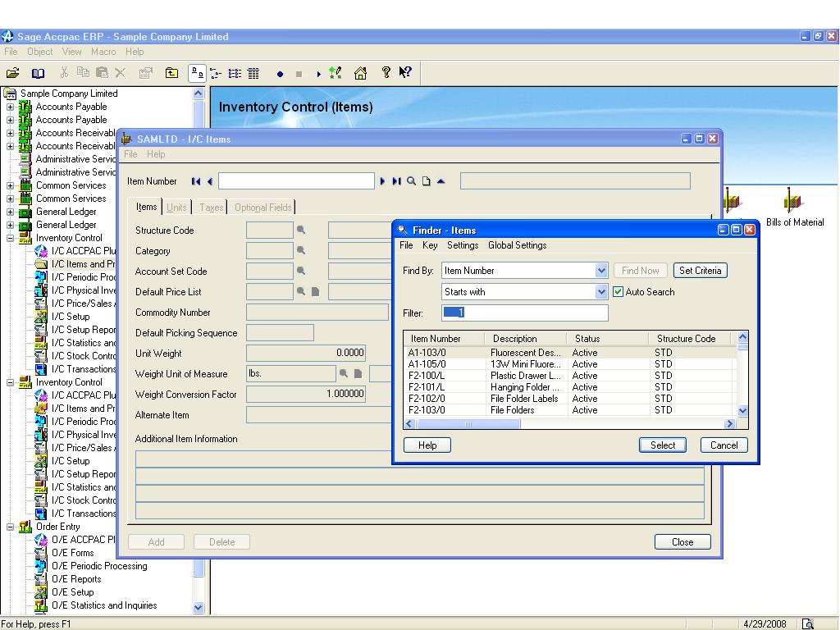
Task: Click the What's This pointer help icon
Action: [405, 72]
